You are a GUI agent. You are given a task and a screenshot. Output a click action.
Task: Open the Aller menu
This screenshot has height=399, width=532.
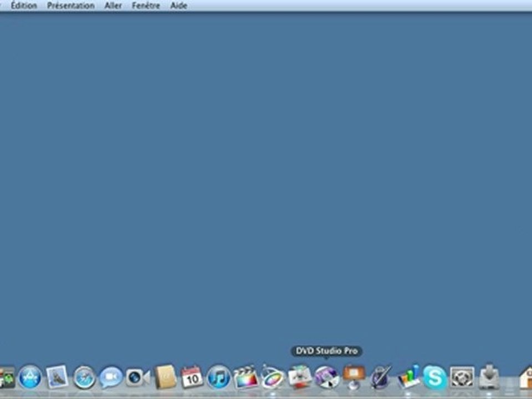113,6
